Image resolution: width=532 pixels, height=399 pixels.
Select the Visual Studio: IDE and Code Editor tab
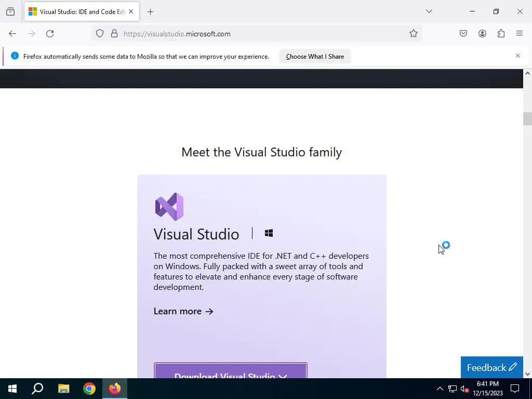[82, 12]
